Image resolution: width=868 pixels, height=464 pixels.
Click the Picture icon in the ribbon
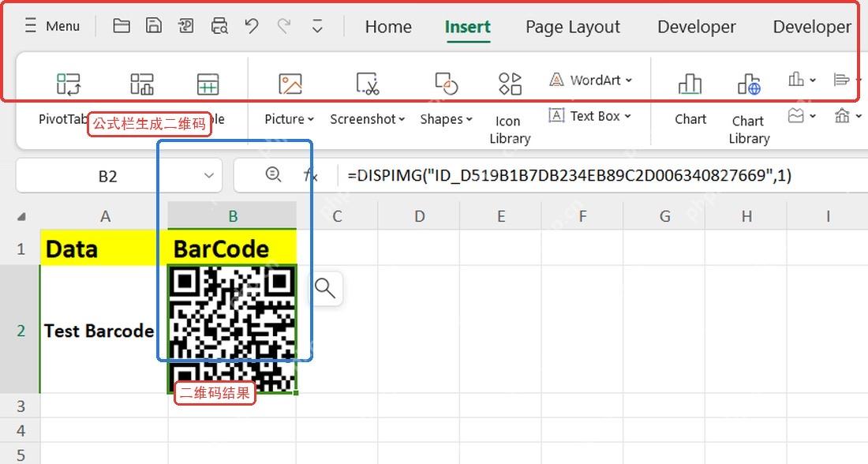(x=290, y=84)
